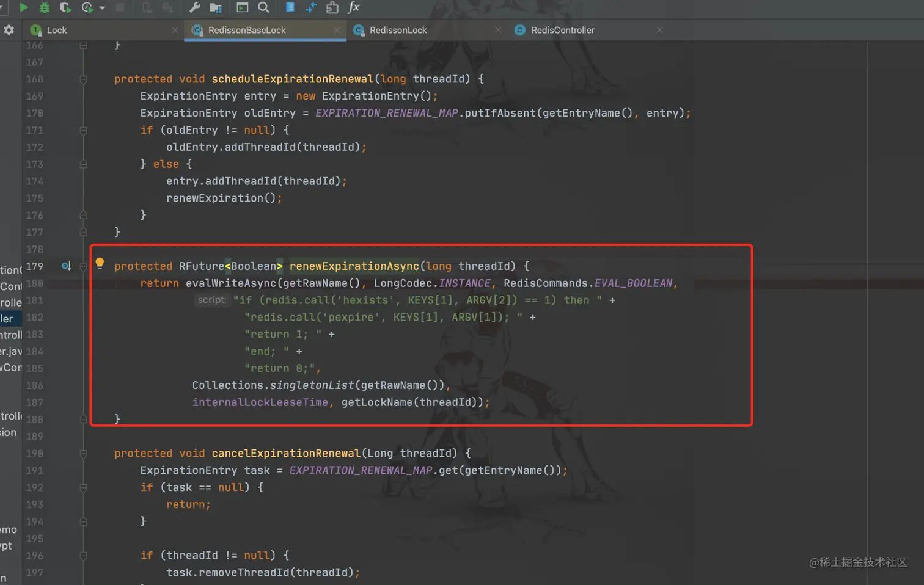This screenshot has width=924, height=585.
Task: Click evalWriteAsync on line 180
Action: point(231,283)
